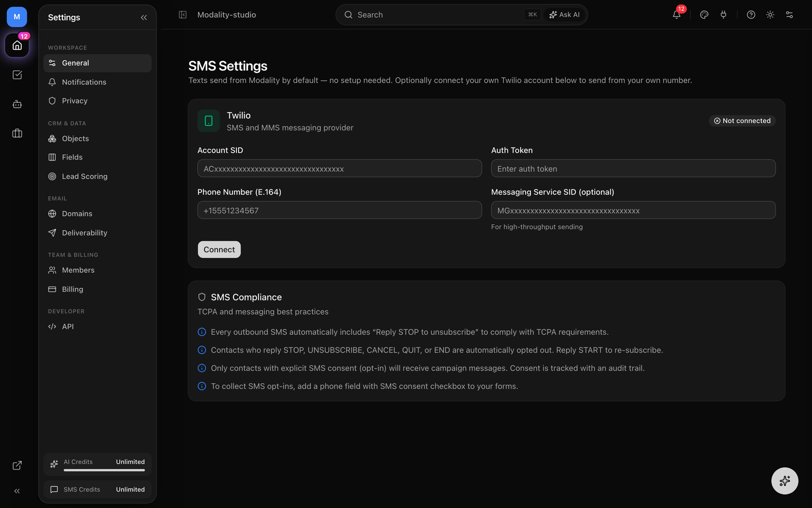Click the Auth Token field
The image size is (812, 508).
point(633,169)
